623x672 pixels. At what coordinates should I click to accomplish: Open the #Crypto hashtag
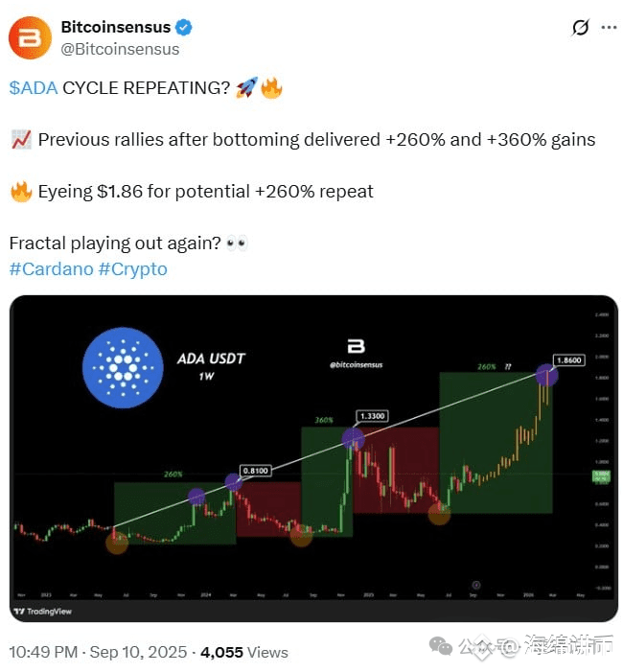[133, 269]
